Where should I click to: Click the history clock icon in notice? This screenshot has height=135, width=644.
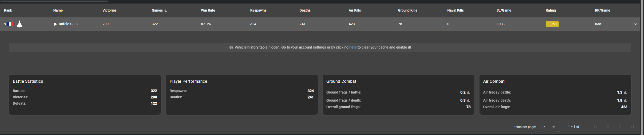click(x=231, y=48)
